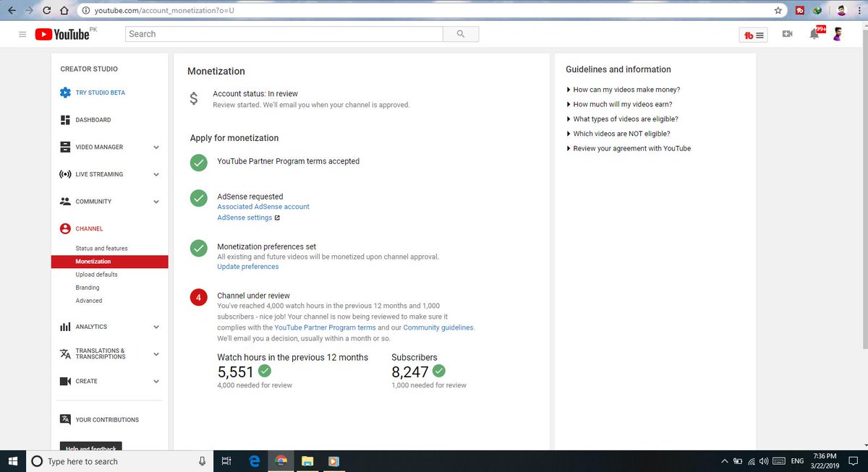Click the AdSense settings link
The image size is (868, 472).
(x=244, y=218)
